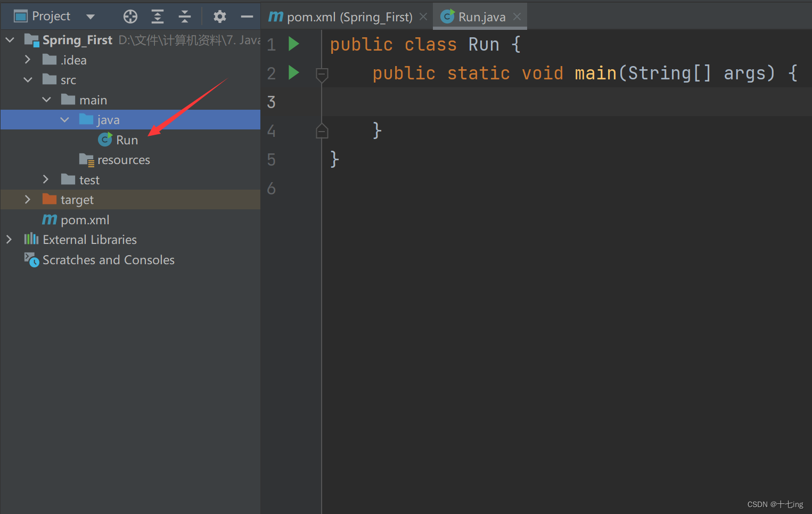
Task: Close the Run.java editor tab
Action: coord(517,17)
